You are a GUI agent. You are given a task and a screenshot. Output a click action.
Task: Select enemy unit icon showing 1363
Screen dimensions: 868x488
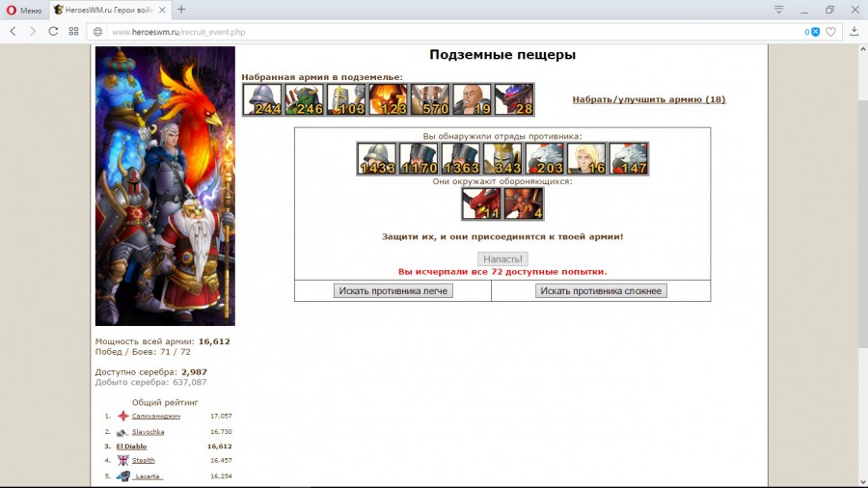[461, 159]
